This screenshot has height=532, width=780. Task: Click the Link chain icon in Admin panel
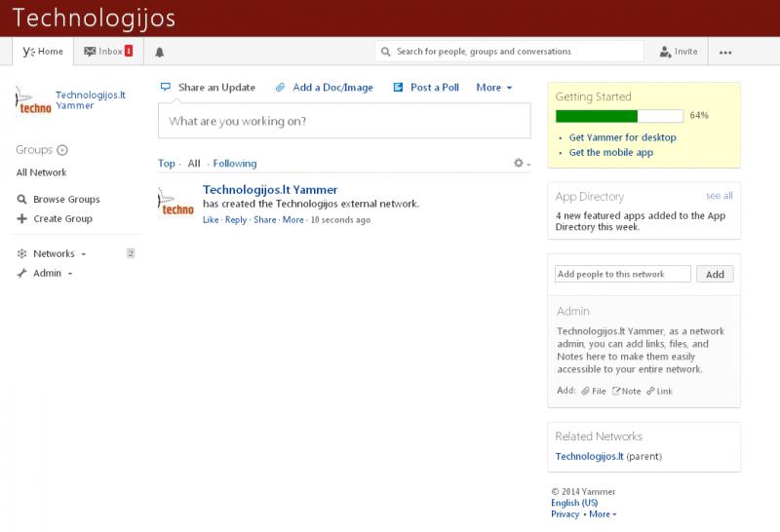650,391
